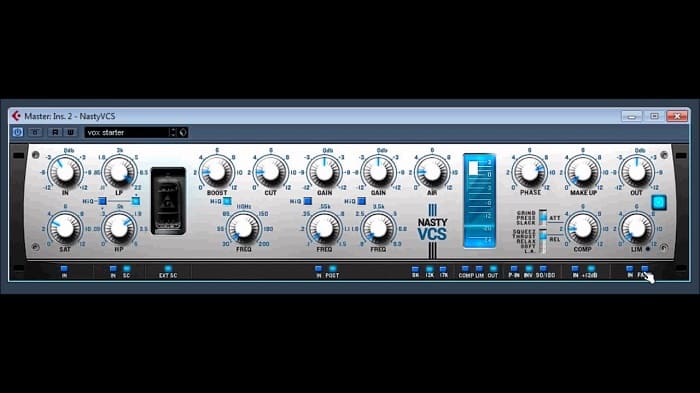The height and width of the screenshot is (393, 700).
Task: Click preset up/down arrows beside vox starter
Action: [172, 132]
